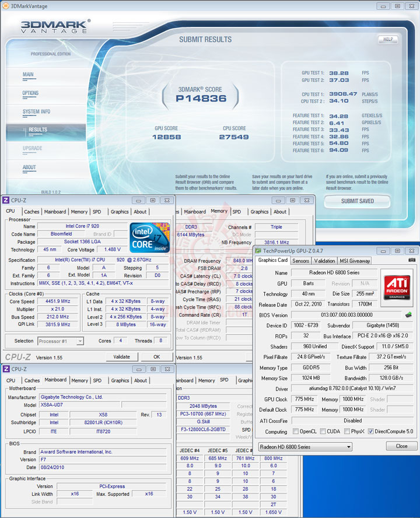
Task: Click the BIOS save chip icon in GPU-Z
Action: [409, 315]
